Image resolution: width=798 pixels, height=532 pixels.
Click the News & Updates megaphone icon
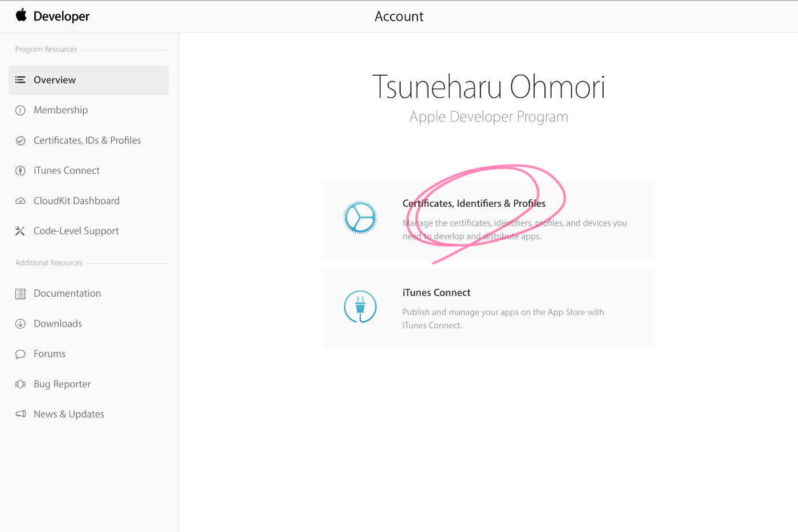pos(21,414)
